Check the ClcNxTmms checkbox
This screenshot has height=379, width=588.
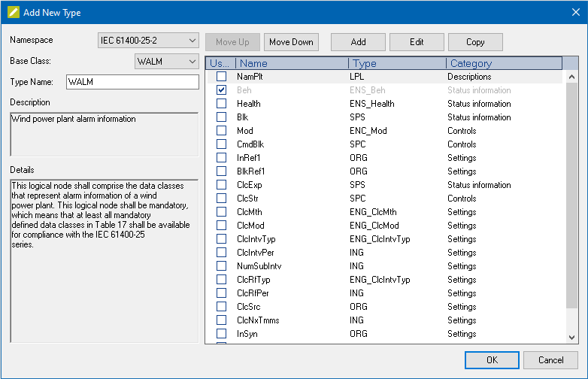222,320
